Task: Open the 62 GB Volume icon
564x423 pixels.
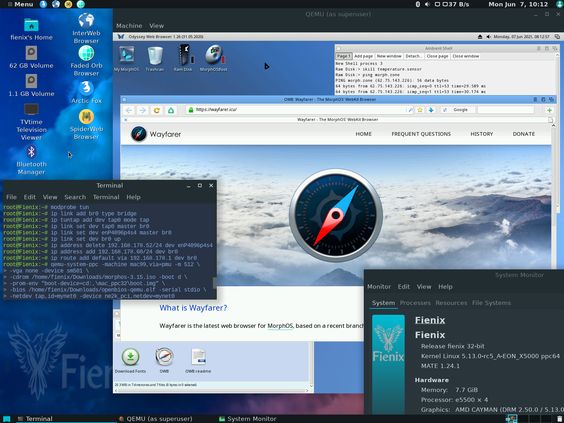Action: (31, 53)
